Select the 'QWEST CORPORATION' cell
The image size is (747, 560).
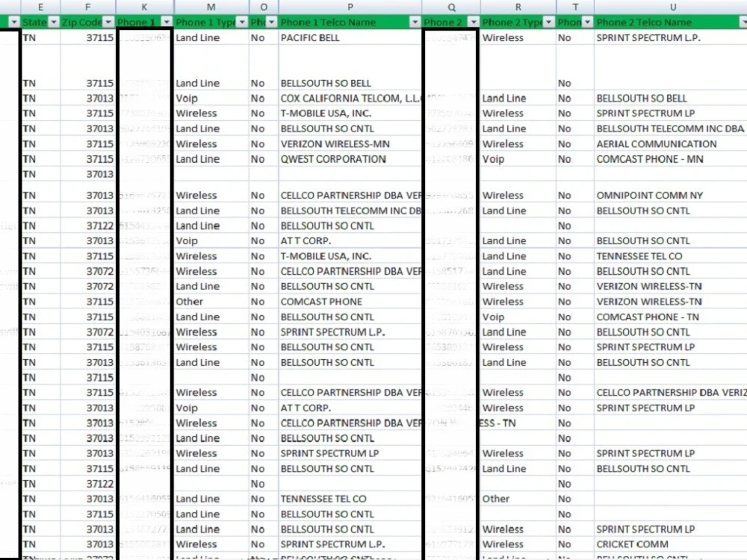[x=350, y=159]
